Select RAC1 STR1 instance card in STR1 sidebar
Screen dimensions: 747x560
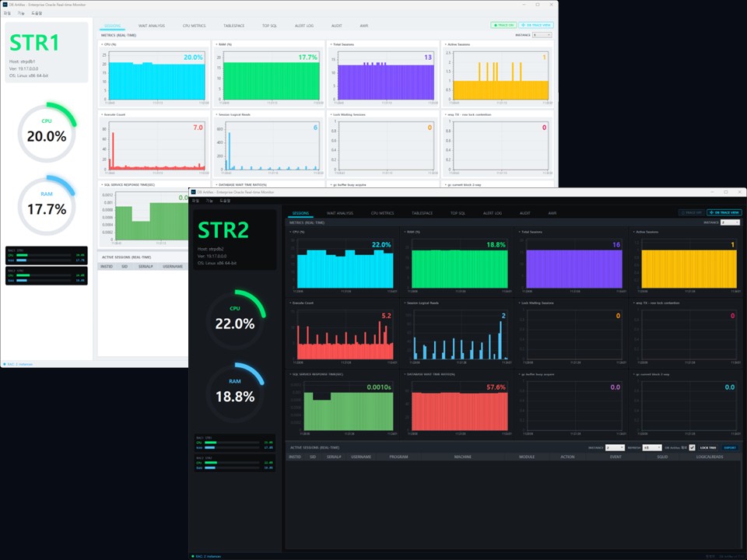coord(47,256)
